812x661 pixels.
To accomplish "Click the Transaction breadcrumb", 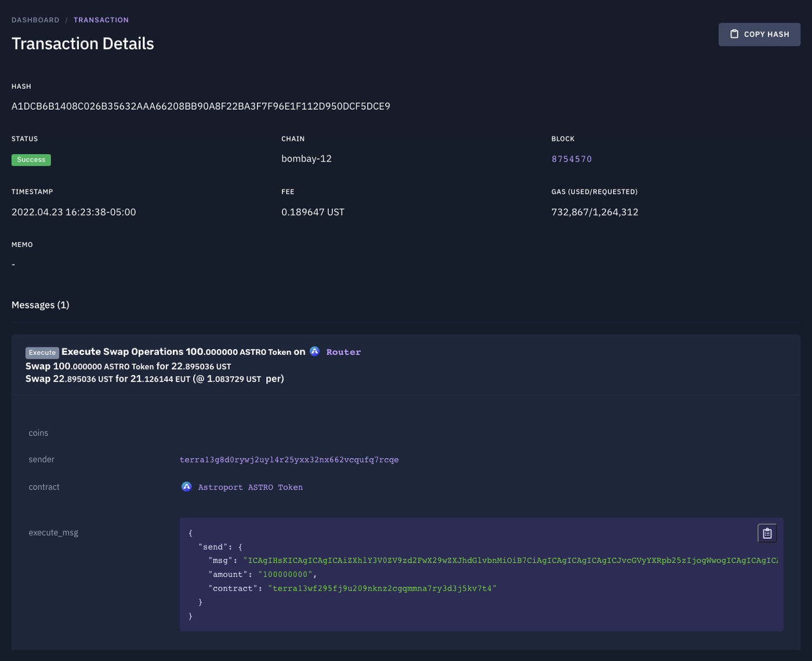I will 101,20.
